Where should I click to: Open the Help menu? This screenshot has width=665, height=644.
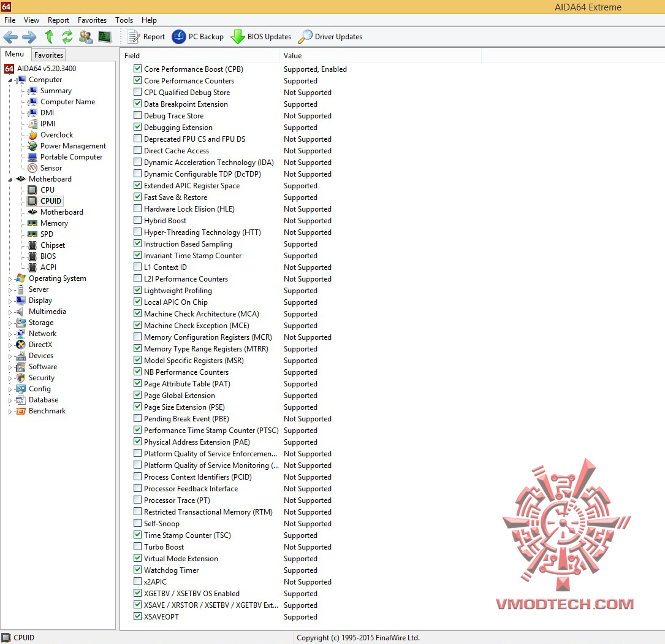(x=149, y=20)
